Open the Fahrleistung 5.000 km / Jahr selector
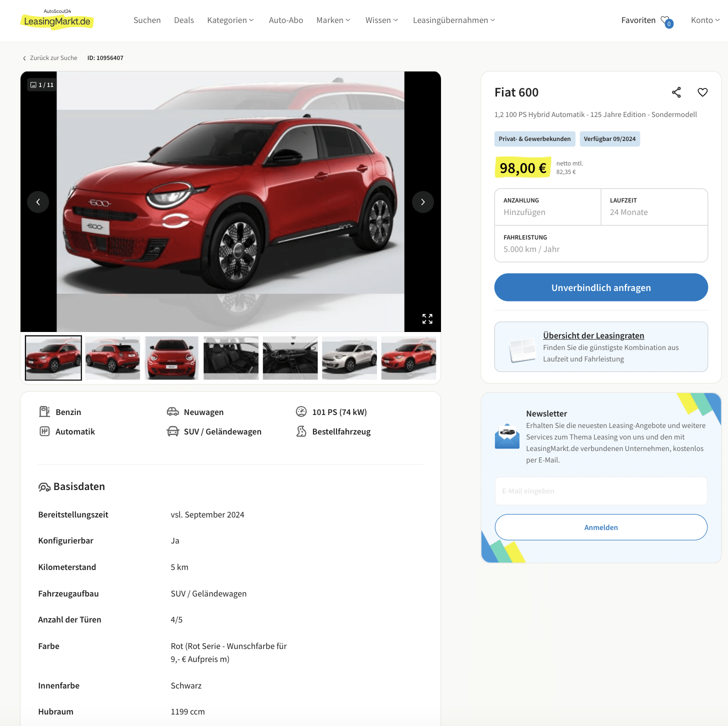 (x=601, y=243)
